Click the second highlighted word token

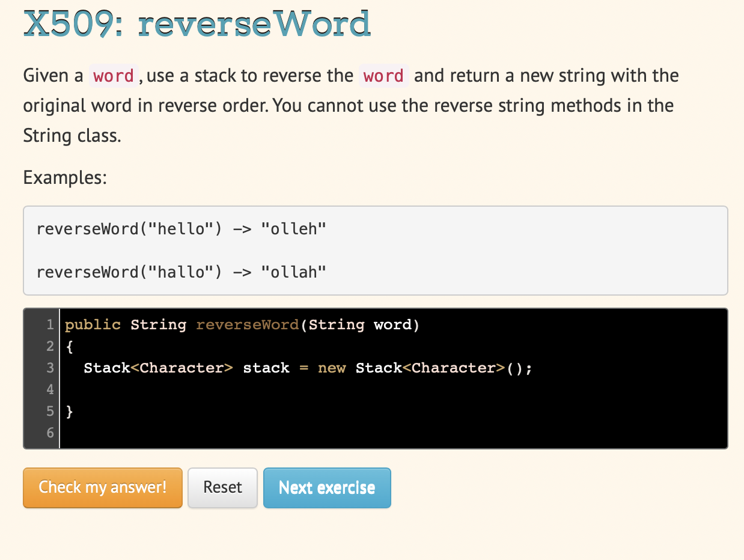[x=383, y=76]
